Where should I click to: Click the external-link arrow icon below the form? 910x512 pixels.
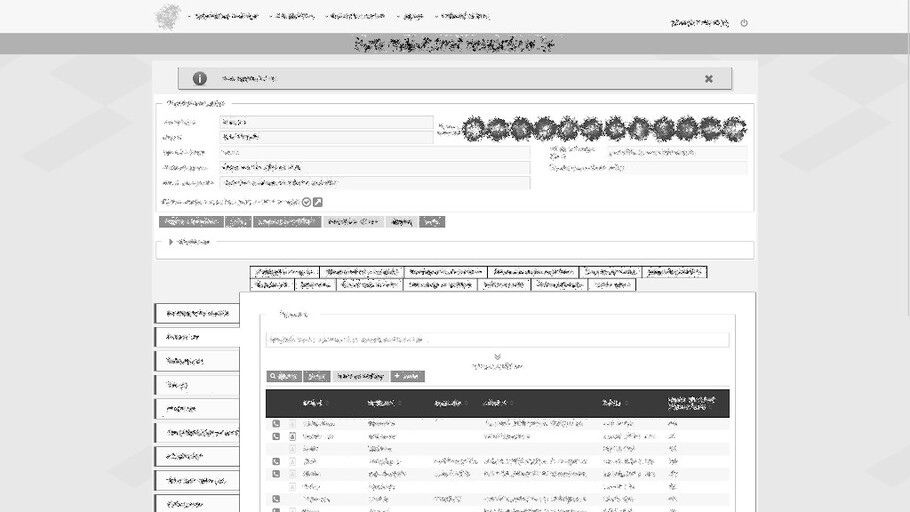click(318, 202)
